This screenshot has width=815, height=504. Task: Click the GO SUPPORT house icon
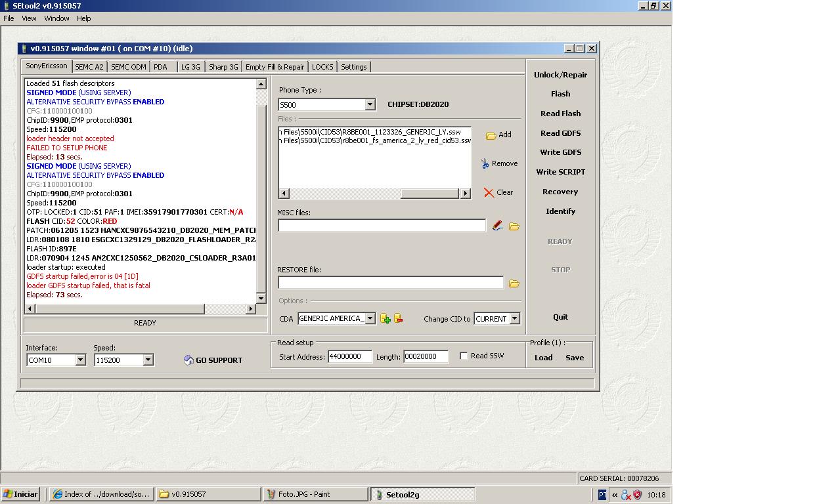click(188, 360)
